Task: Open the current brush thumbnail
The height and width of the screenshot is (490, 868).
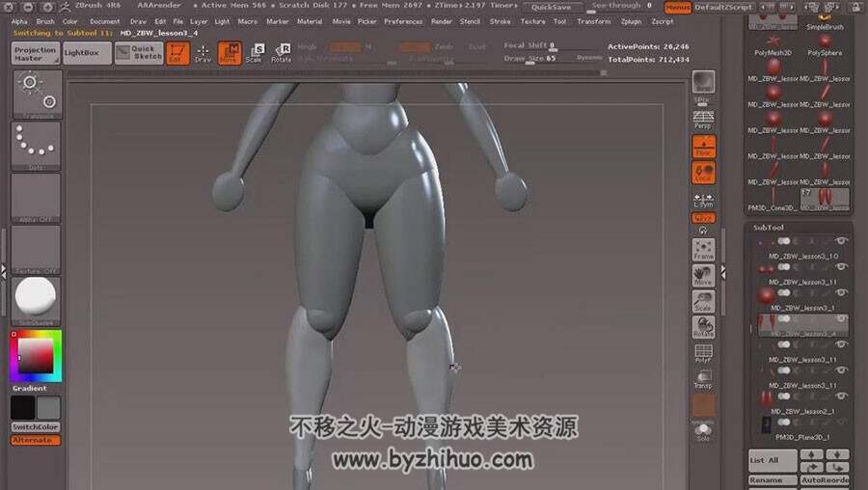Action: [x=37, y=95]
